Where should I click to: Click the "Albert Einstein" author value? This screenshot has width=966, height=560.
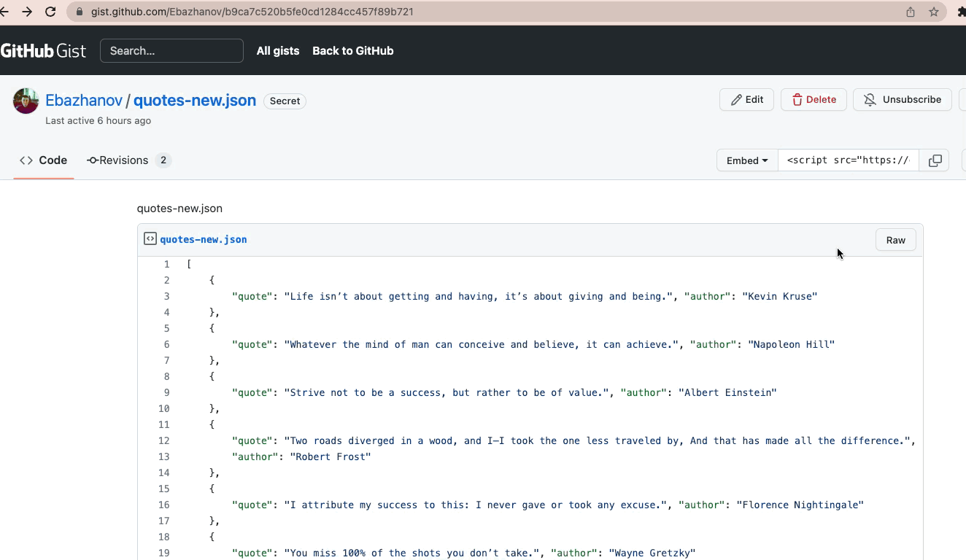coord(727,392)
